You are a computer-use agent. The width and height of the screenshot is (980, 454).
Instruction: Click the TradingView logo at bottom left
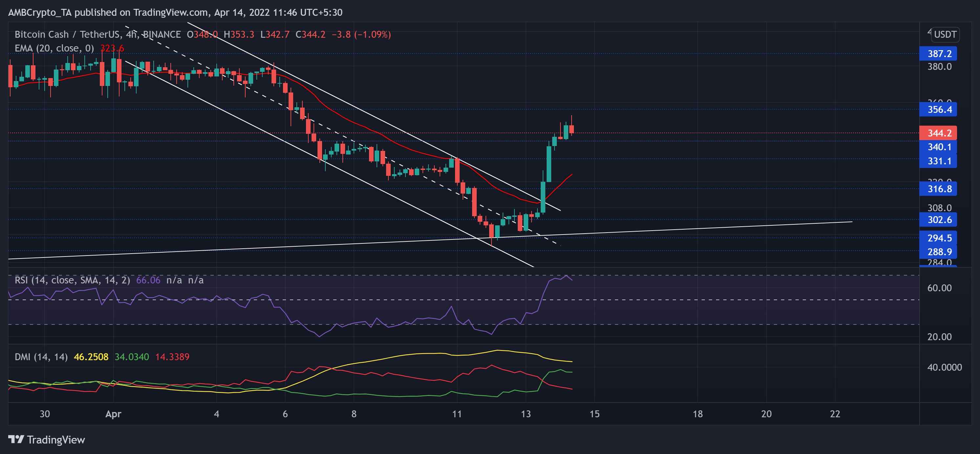tap(46, 440)
